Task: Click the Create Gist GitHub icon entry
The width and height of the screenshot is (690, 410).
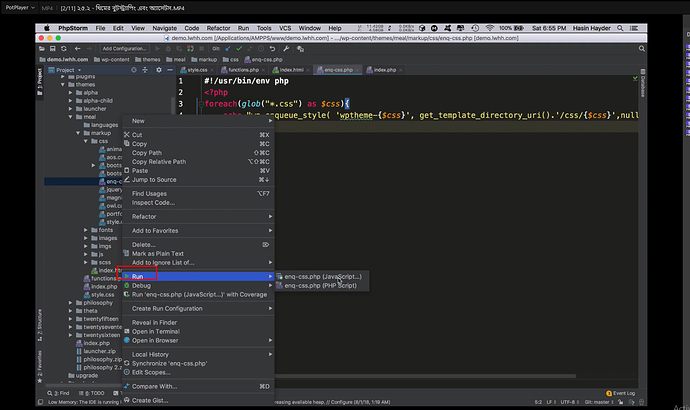Action: tap(150, 400)
